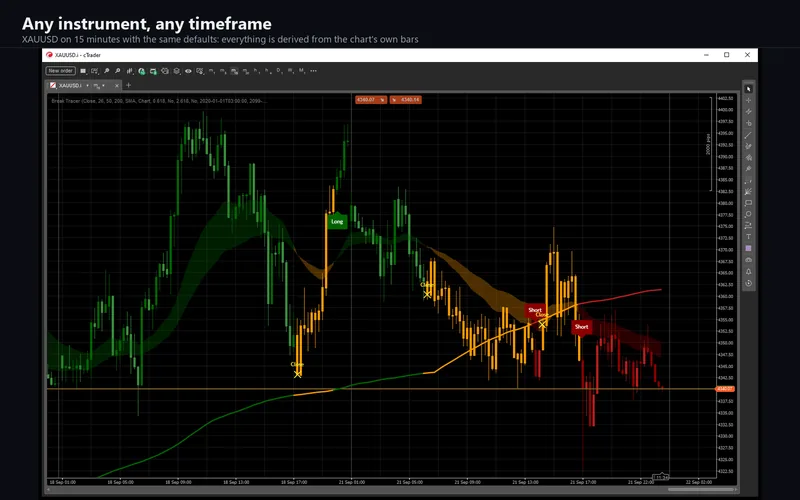Zoom in on the chart
This screenshot has height=500, width=800.
[x=106, y=71]
